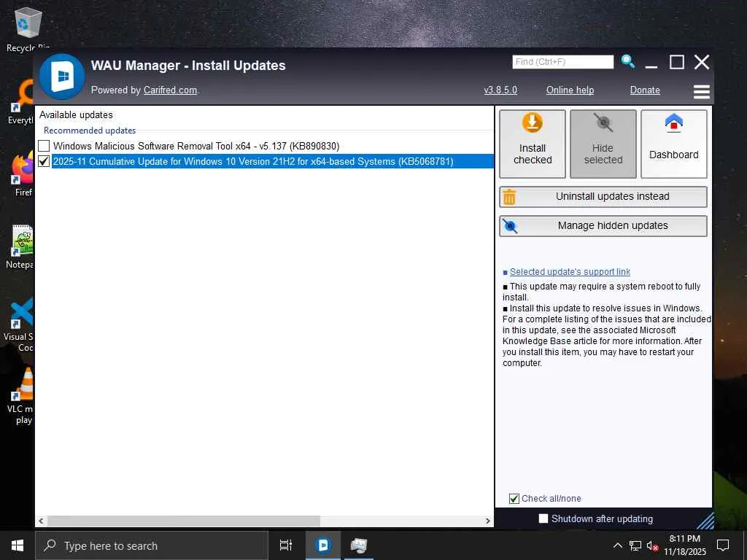
Task: Click the Donate link
Action: point(645,90)
